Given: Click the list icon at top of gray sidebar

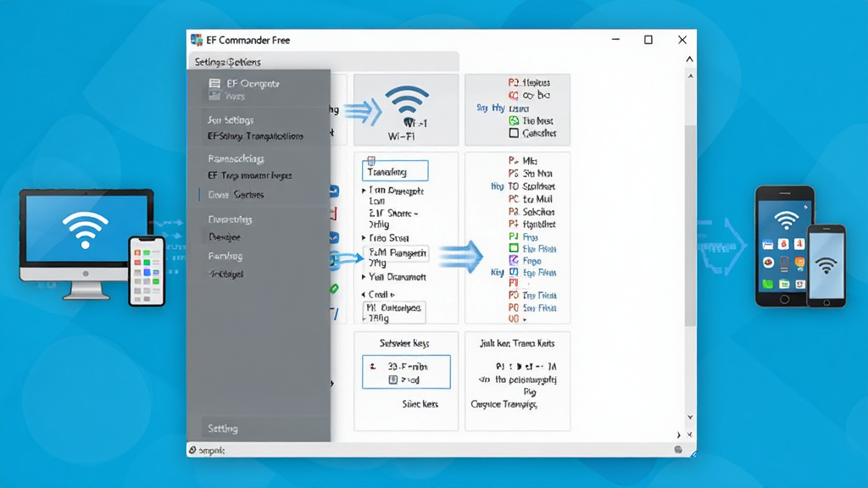Looking at the screenshot, I should 214,84.
